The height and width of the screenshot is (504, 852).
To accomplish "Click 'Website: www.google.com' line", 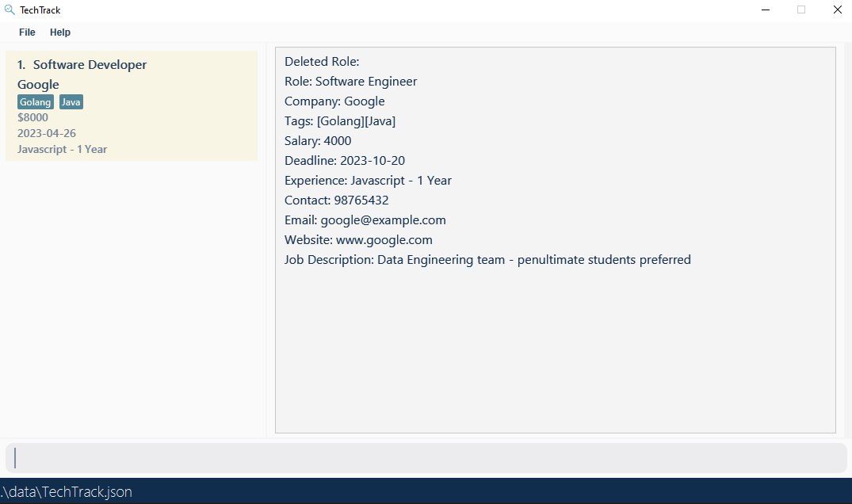I will (x=358, y=240).
